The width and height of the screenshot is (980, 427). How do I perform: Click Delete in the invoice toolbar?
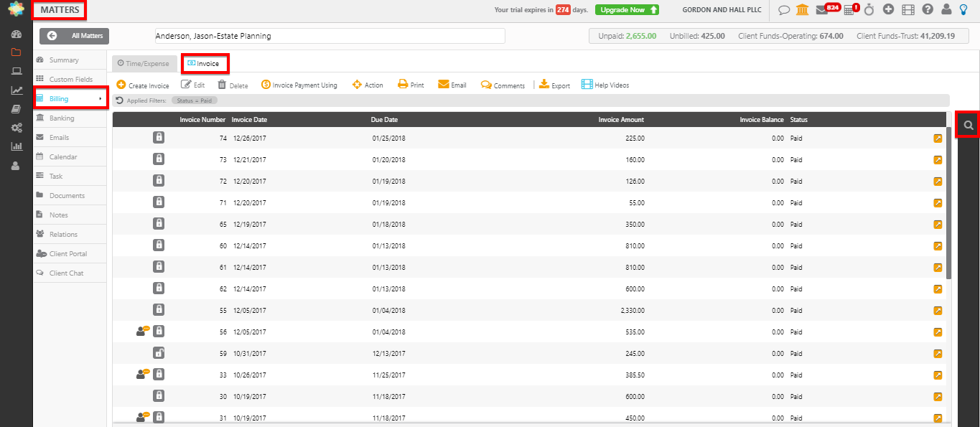233,85
